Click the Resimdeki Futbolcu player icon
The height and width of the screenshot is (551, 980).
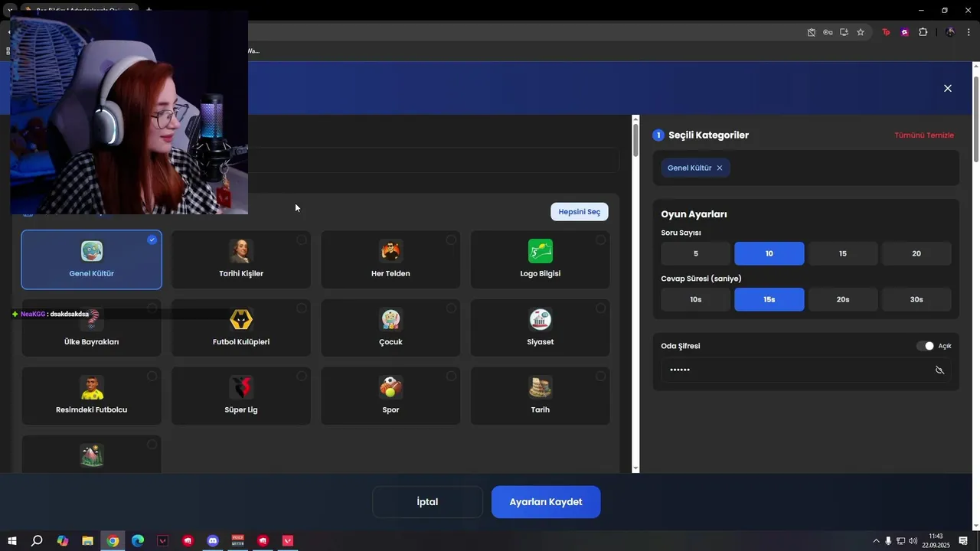[92, 387]
